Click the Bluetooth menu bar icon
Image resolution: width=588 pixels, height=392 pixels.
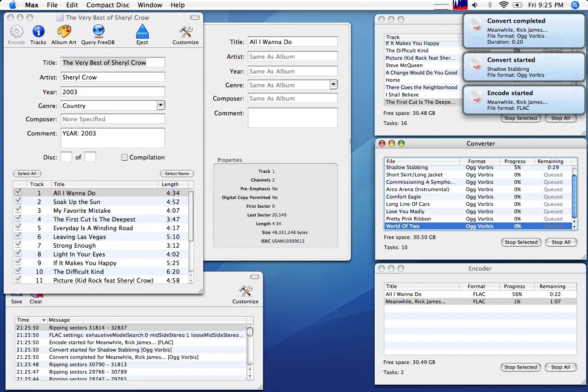490,5
